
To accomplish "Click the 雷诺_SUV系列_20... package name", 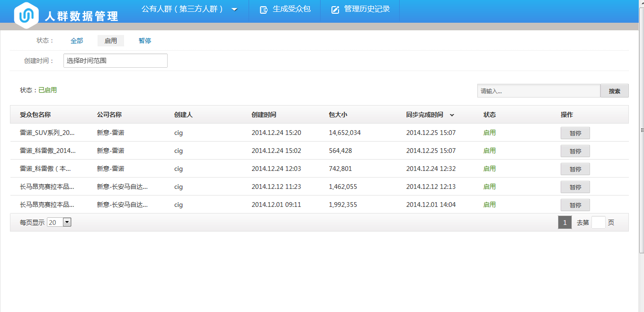I will [x=47, y=133].
